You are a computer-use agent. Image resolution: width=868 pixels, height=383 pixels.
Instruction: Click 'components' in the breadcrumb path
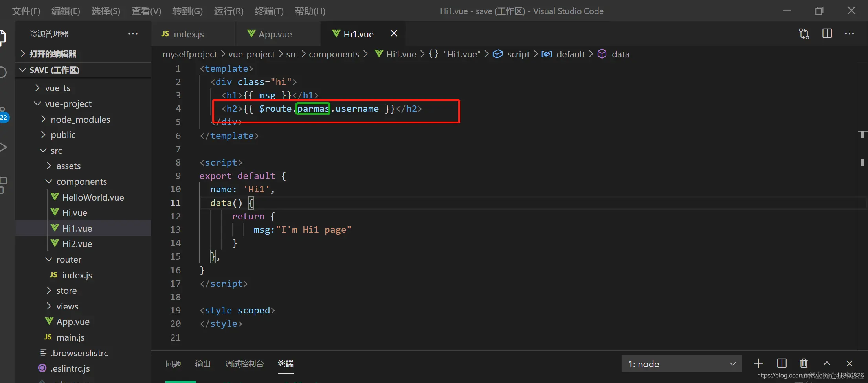(x=334, y=54)
